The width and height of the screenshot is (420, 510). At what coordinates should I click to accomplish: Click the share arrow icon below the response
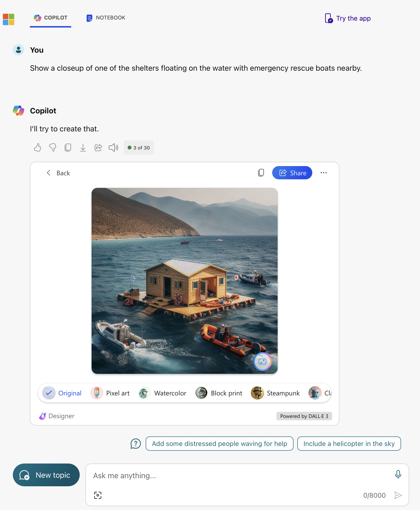pos(98,148)
